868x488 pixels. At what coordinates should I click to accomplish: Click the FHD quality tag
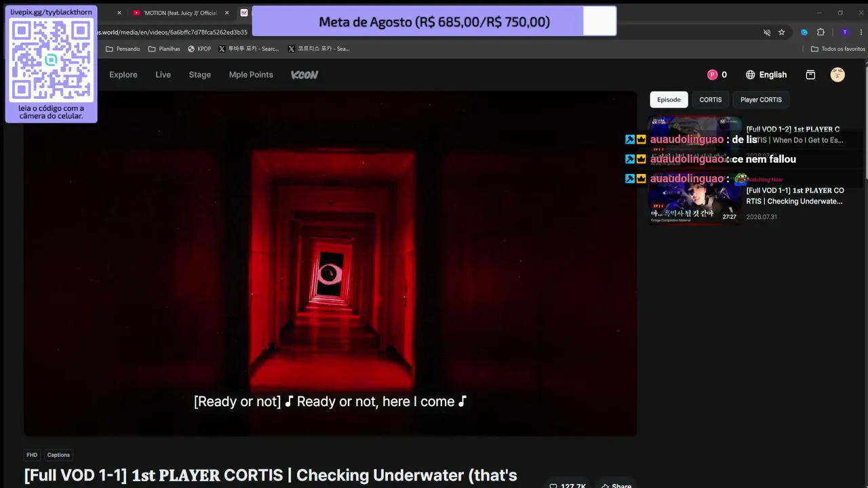click(32, 455)
